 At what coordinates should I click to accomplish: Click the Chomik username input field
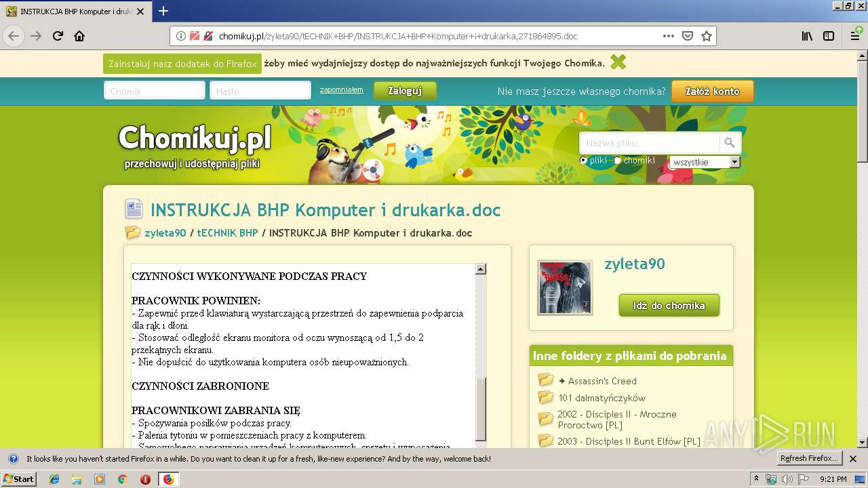(x=155, y=91)
